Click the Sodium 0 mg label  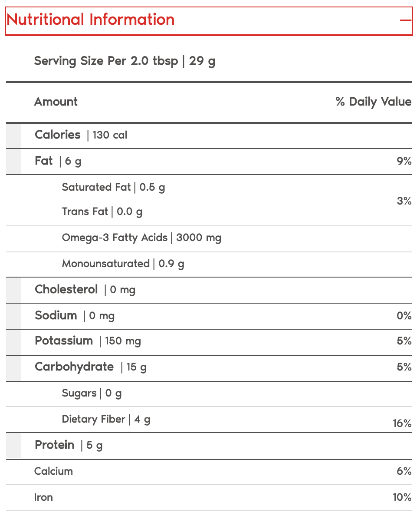[x=75, y=316]
